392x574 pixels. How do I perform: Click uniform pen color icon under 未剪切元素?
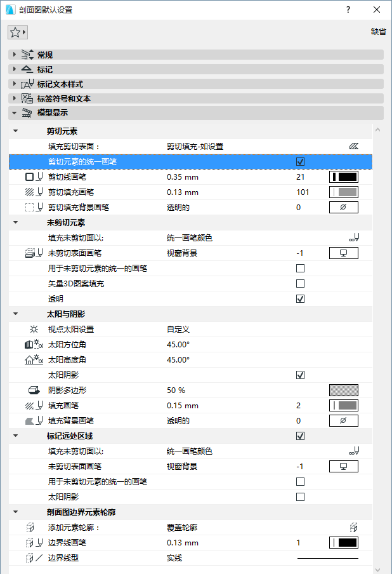click(x=354, y=238)
